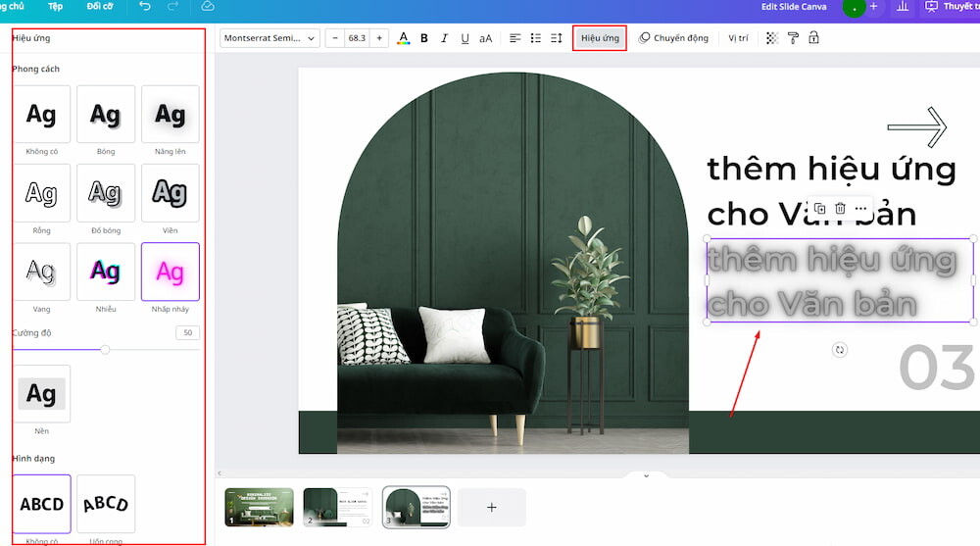Select the Nhiễu glitch text style

tap(106, 273)
